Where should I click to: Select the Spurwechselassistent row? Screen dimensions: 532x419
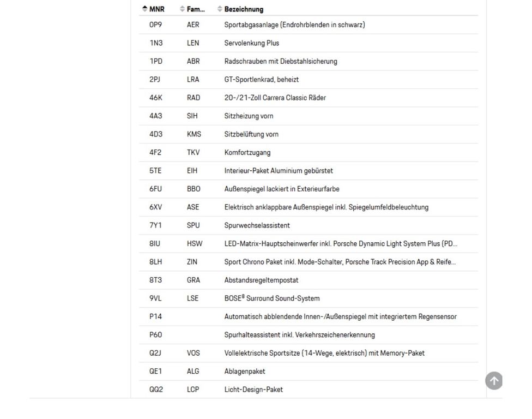(309, 225)
